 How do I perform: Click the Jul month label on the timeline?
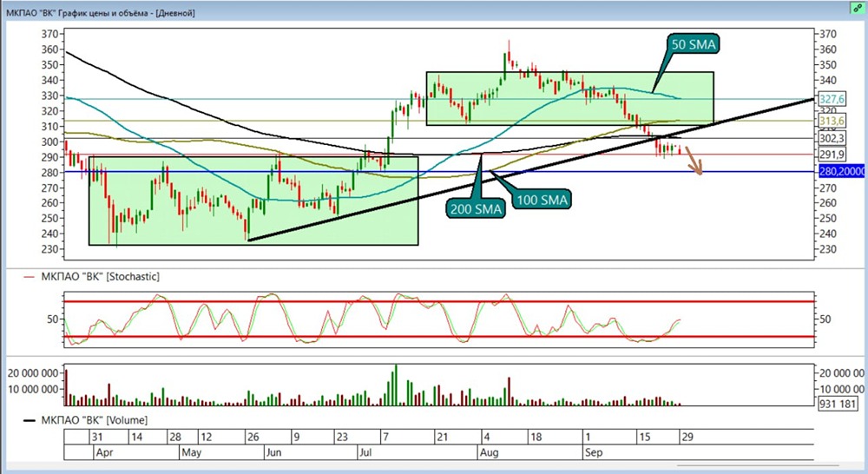pos(365,452)
